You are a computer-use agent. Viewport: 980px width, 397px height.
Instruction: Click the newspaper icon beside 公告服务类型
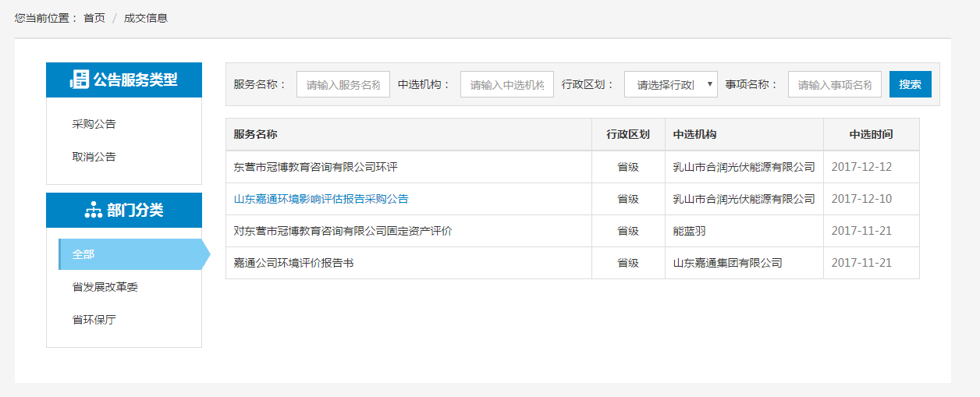point(79,80)
